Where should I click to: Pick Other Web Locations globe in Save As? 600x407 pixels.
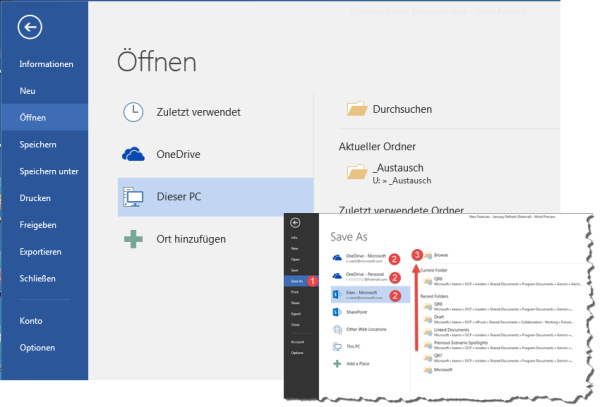pos(338,329)
